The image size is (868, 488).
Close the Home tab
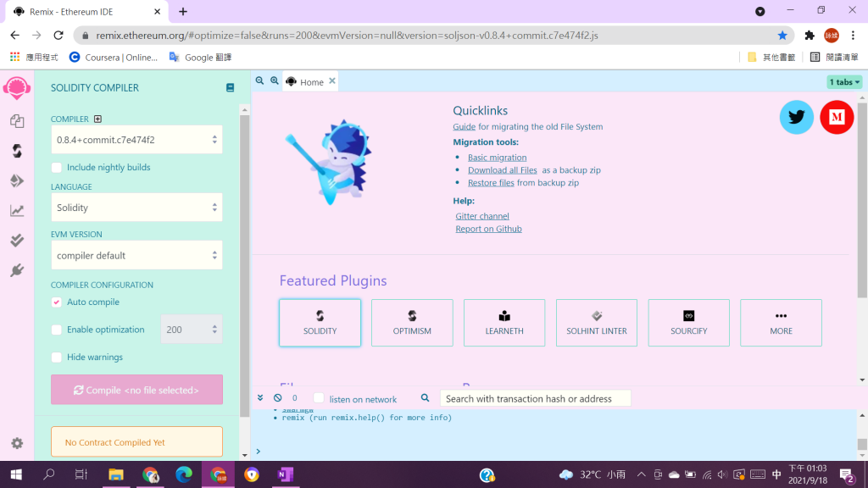click(332, 80)
